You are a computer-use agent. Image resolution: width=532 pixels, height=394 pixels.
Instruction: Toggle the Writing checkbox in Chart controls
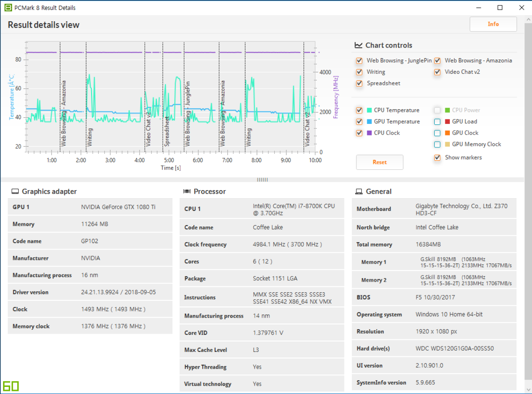tap(359, 72)
